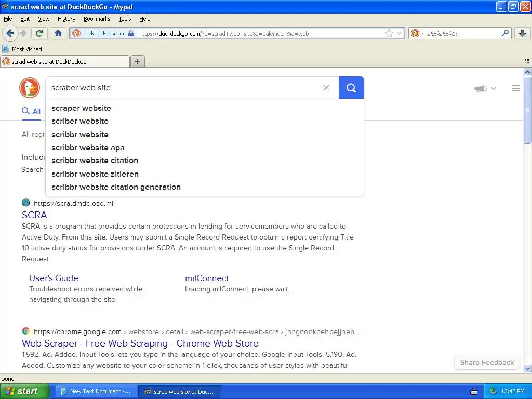Open the User's Guide sitelink
The height and width of the screenshot is (399, 532).
click(54, 278)
